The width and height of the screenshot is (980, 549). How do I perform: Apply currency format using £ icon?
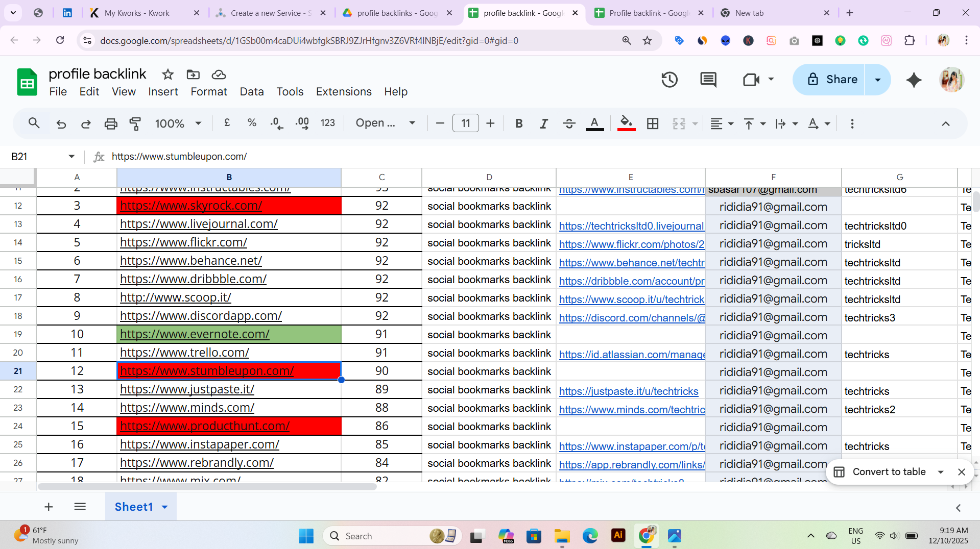click(227, 123)
